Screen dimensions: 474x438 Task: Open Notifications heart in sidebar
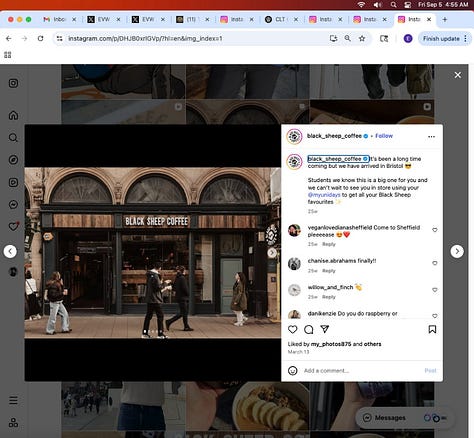pyautogui.click(x=13, y=227)
